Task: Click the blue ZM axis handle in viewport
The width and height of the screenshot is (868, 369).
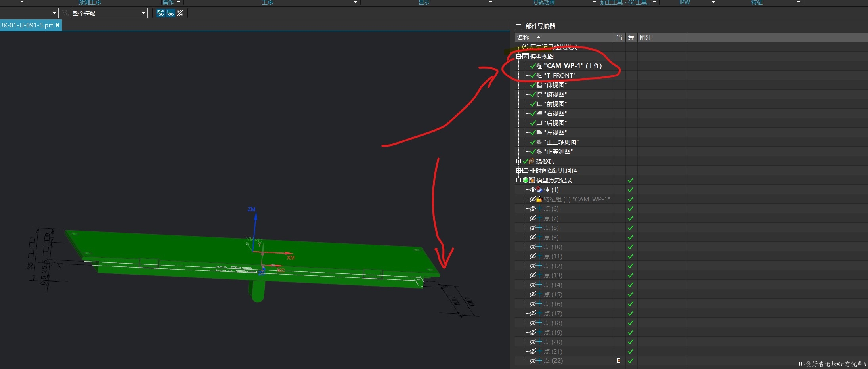Action: (x=256, y=216)
